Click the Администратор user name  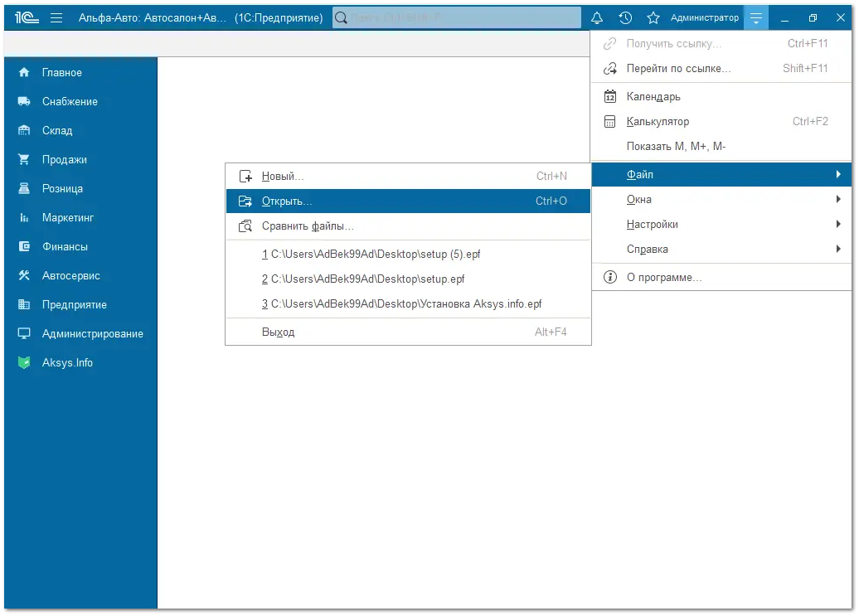point(705,18)
